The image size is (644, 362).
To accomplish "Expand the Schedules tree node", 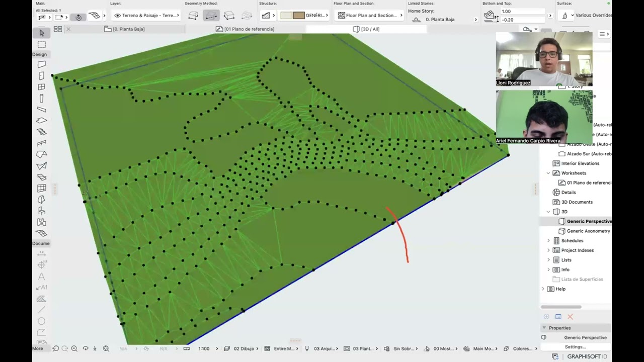I will pyautogui.click(x=548, y=241).
